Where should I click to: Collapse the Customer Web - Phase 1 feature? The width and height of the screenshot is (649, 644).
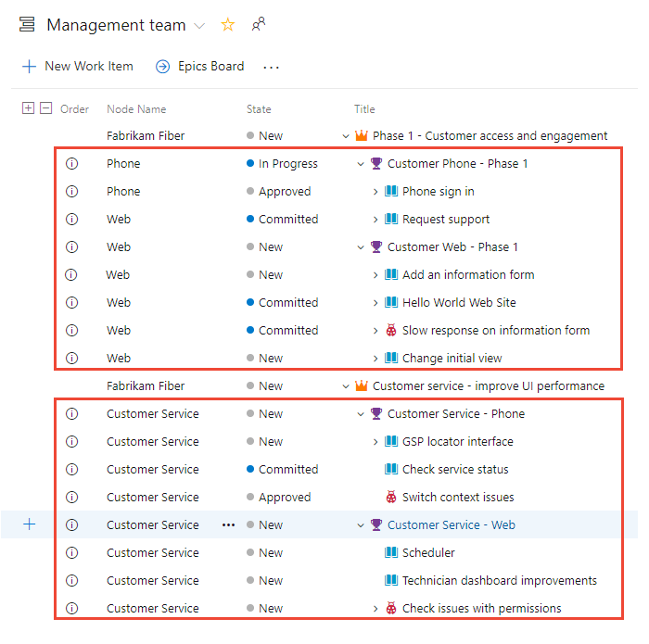click(361, 247)
